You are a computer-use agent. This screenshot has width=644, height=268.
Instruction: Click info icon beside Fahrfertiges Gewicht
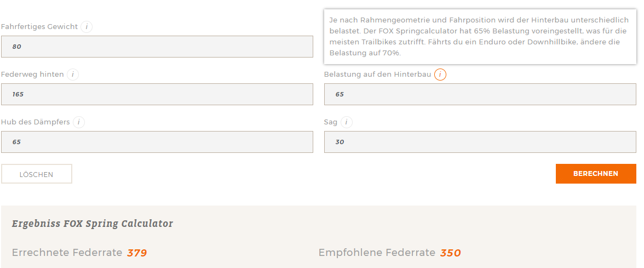[x=87, y=27]
